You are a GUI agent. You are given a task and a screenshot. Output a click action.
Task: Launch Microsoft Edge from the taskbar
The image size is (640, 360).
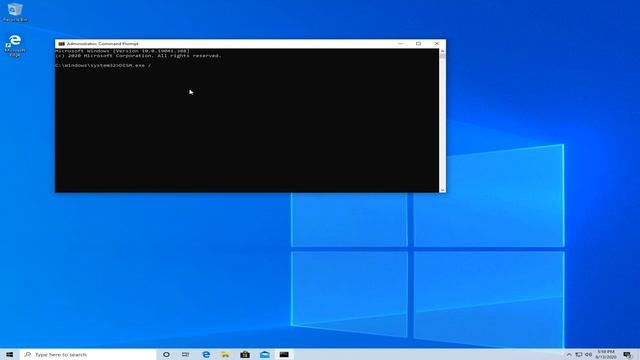[206, 354]
